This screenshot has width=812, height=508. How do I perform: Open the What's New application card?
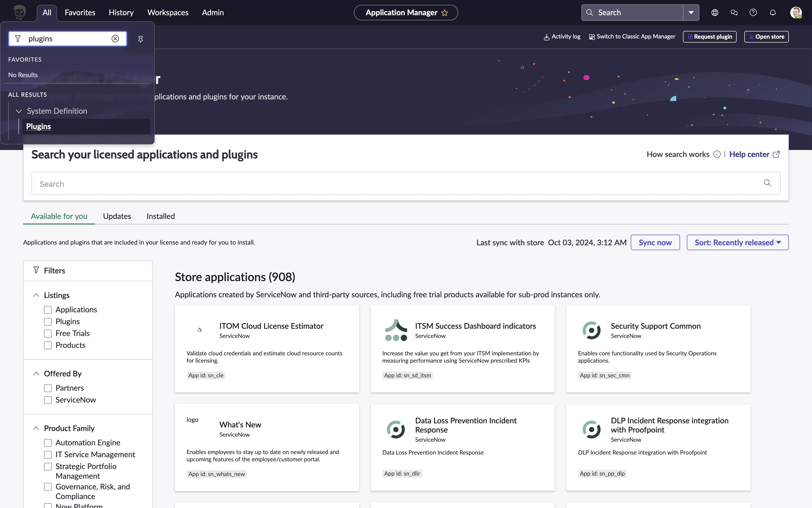267,448
